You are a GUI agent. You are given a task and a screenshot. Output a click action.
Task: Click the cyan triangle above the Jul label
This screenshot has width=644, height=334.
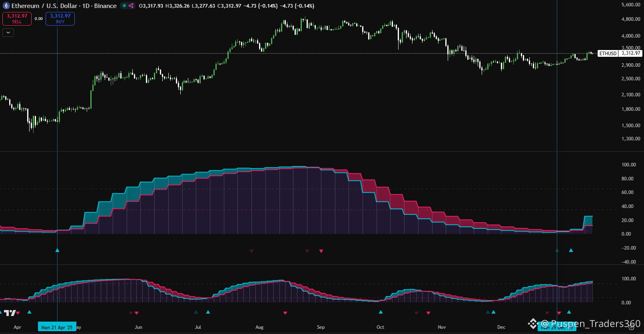pyautogui.click(x=208, y=312)
